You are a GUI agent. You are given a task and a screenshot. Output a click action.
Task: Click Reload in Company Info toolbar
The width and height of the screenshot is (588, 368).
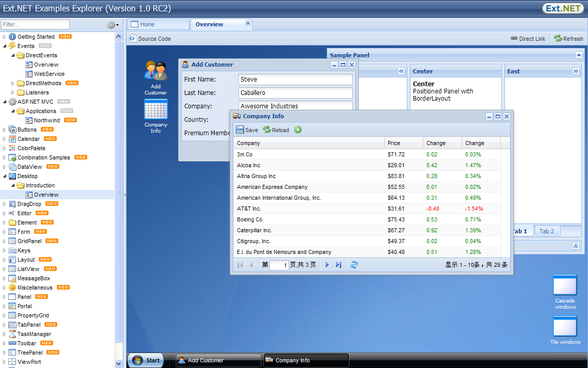[x=276, y=130]
